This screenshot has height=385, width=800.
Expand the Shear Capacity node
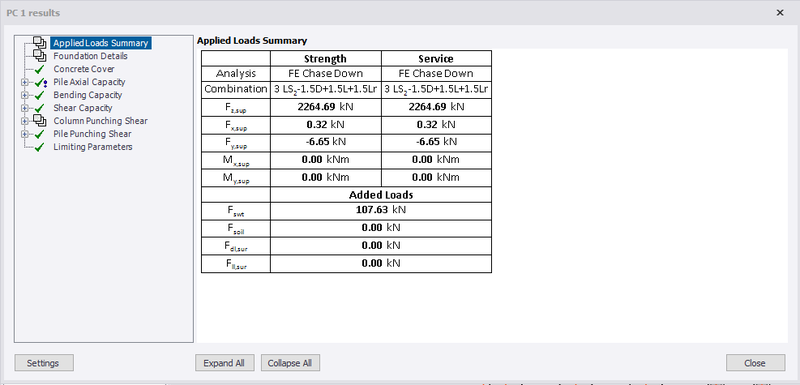[24, 108]
